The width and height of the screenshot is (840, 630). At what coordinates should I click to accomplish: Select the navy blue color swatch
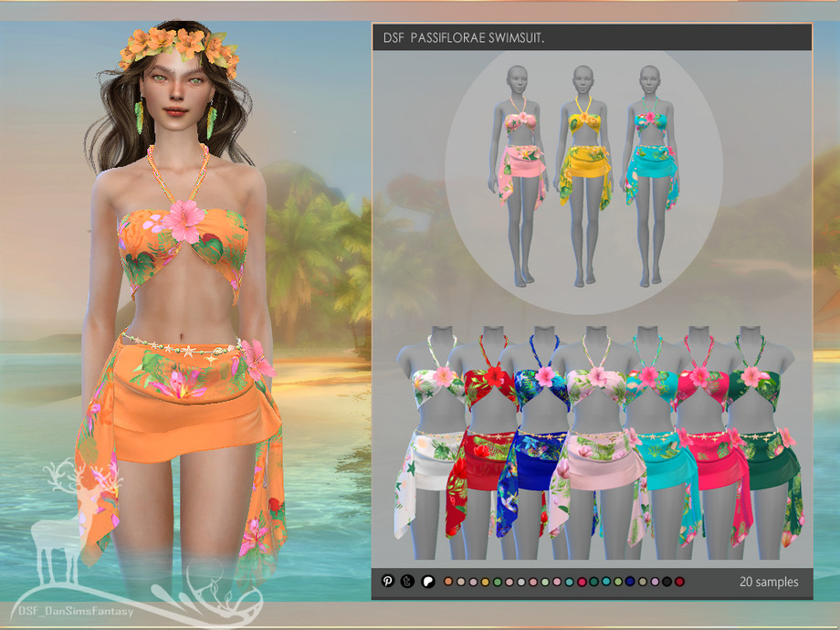click(x=630, y=582)
